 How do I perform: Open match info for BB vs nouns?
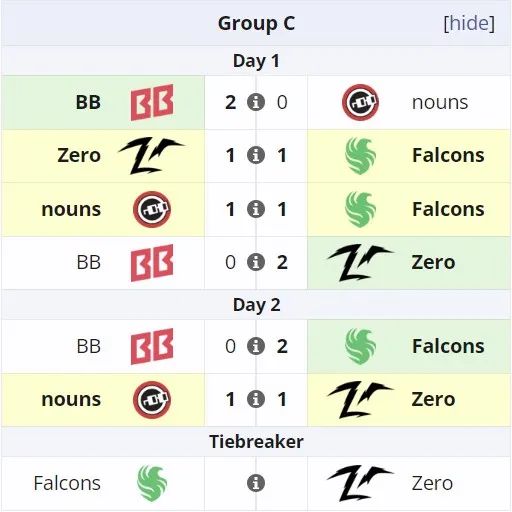(256, 102)
